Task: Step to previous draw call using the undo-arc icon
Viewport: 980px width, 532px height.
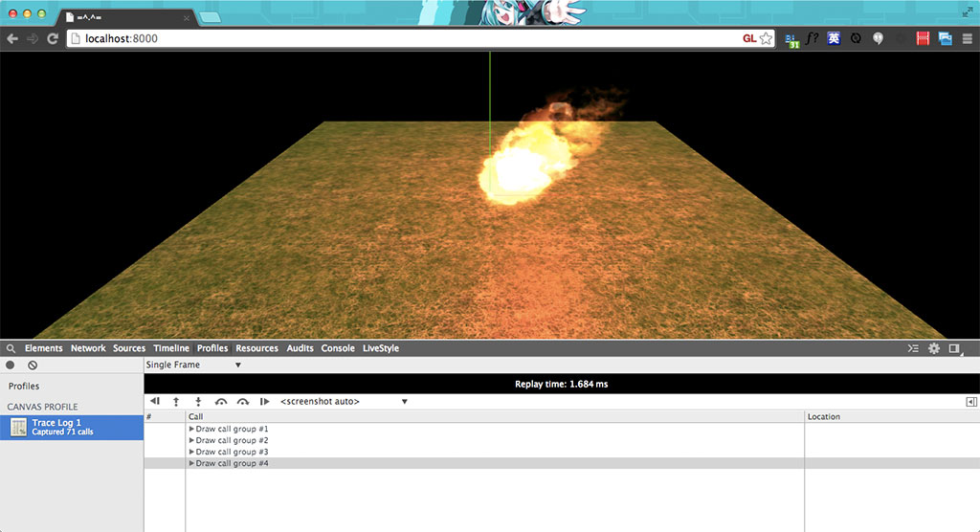Action: 221,402
